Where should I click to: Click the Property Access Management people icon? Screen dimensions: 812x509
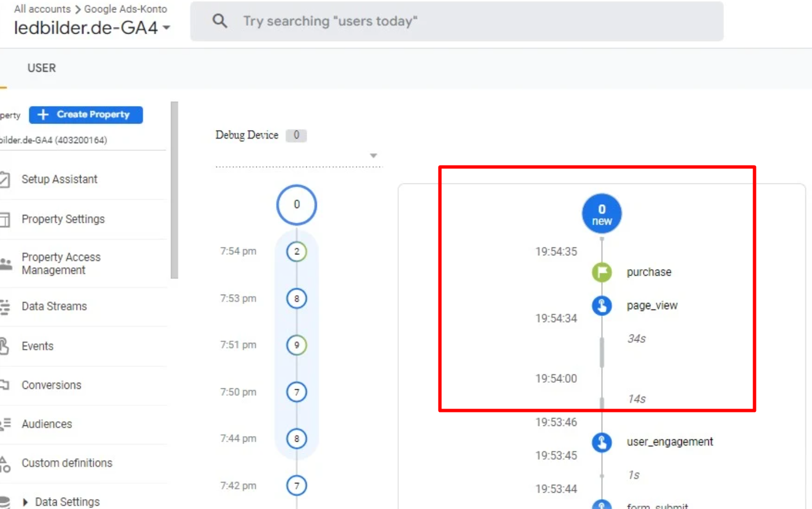6,264
